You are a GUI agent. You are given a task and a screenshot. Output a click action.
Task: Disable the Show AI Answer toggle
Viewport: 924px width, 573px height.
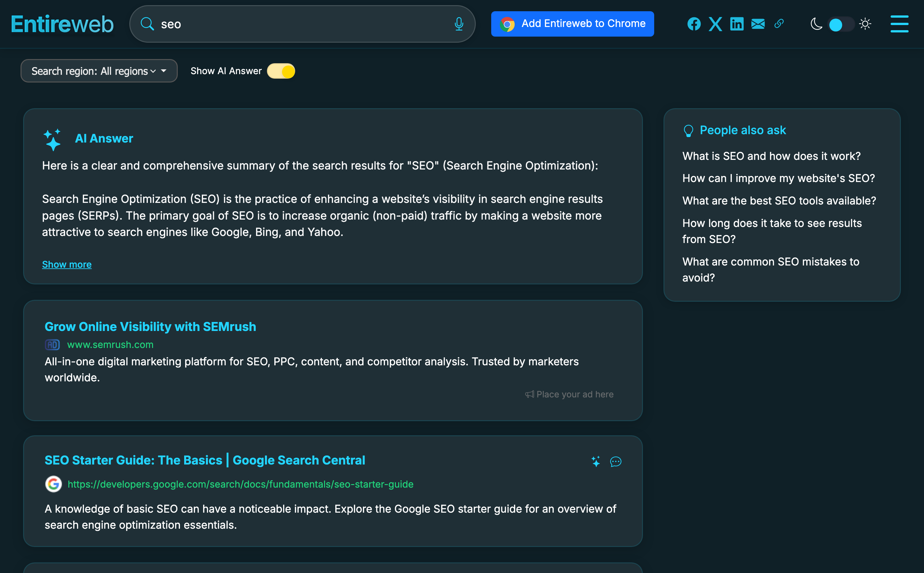(281, 71)
